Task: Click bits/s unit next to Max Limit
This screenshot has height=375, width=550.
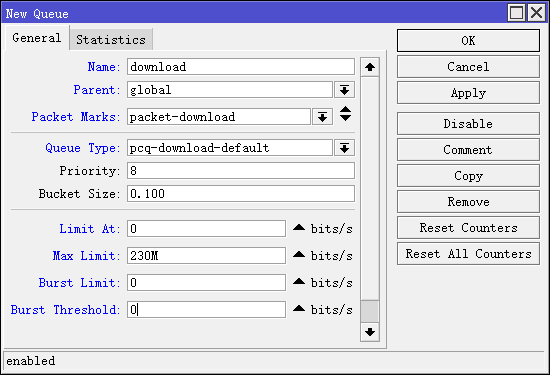Action: tap(331, 256)
